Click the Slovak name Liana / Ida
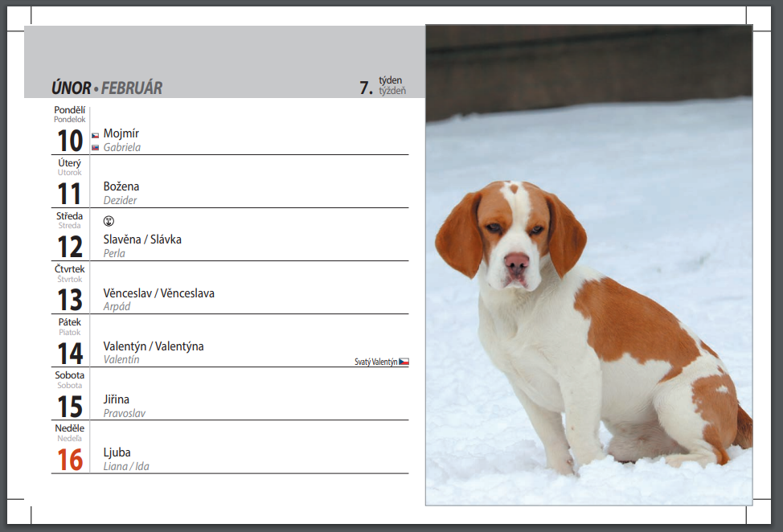Screen dimensions: 783x532 point(126,466)
